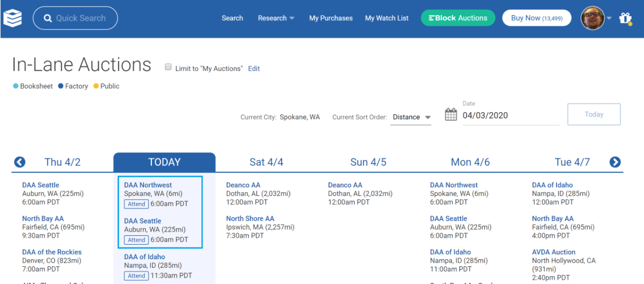Open DAA of the Rockies link
The height and width of the screenshot is (284, 644).
pos(52,252)
